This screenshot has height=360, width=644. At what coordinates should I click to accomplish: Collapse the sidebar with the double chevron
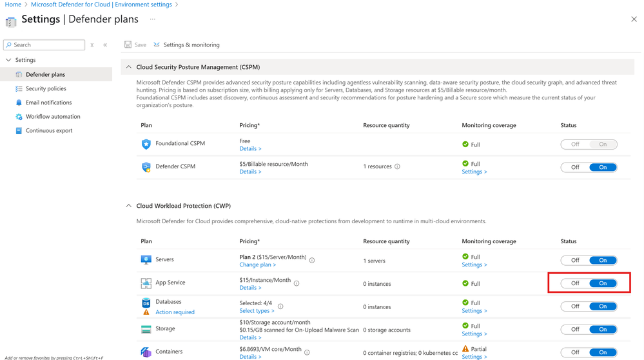[105, 45]
